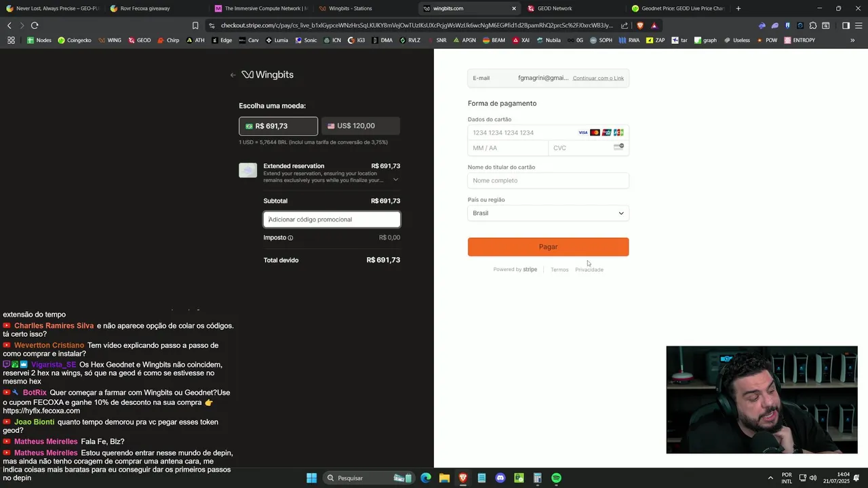Open the ENTROPY bookmark
The height and width of the screenshot is (488, 868).
[x=800, y=40]
